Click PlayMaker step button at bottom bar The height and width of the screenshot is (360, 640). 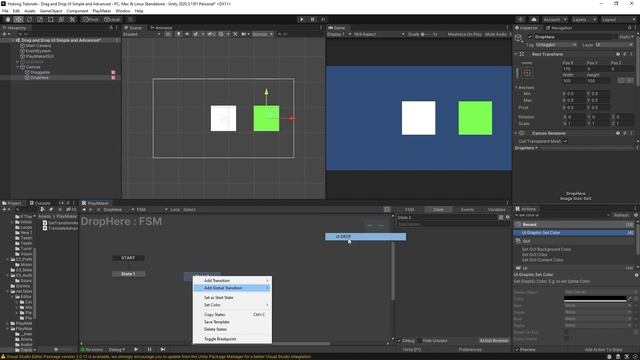pos(163,349)
